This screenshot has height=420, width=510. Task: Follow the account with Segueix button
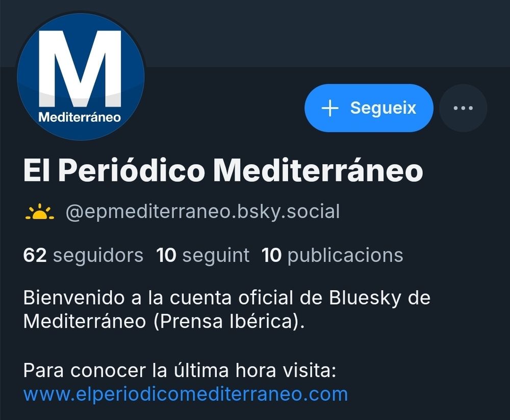[369, 108]
